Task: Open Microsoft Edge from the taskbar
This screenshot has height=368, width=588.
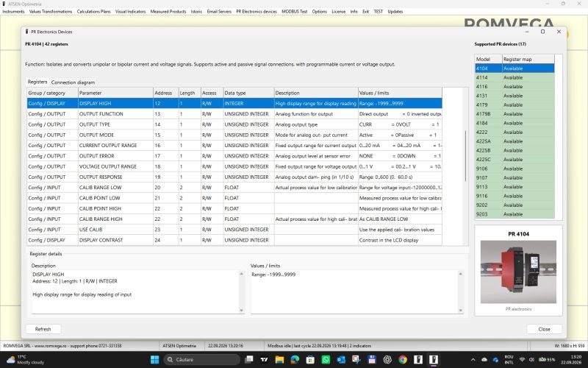Action: 295,360
